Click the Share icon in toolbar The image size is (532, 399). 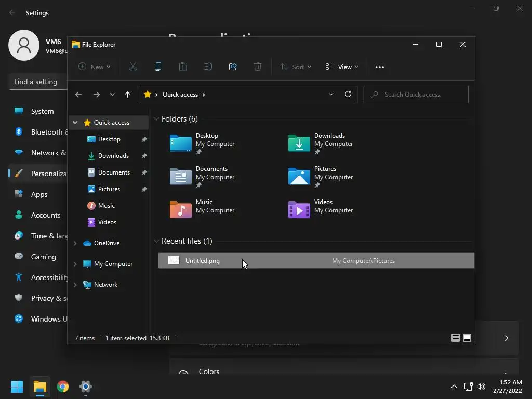[x=233, y=66]
